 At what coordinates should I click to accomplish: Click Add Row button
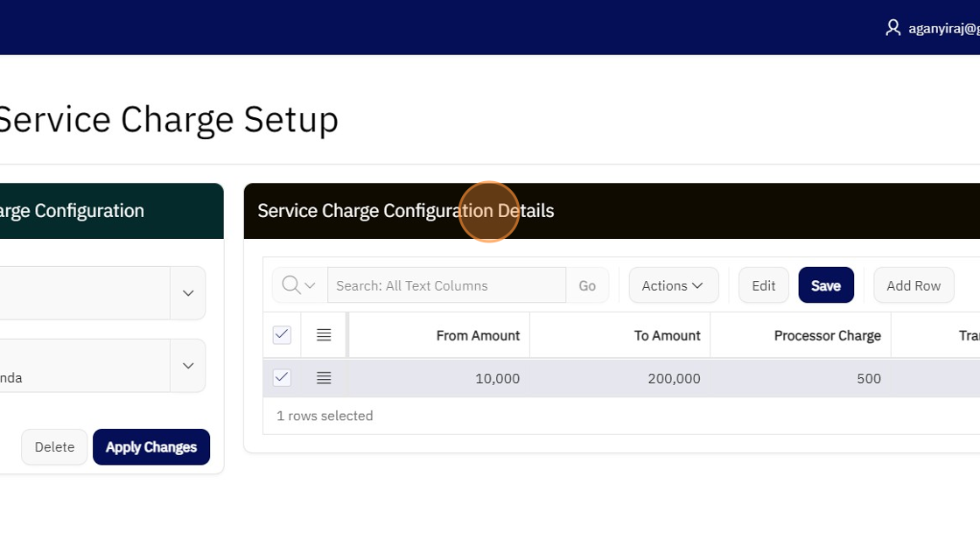913,285
